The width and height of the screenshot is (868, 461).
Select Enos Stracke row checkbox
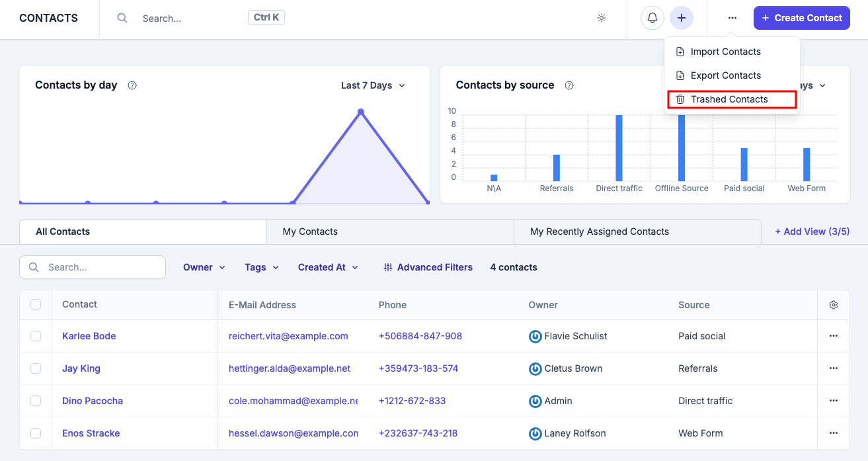tap(36, 433)
